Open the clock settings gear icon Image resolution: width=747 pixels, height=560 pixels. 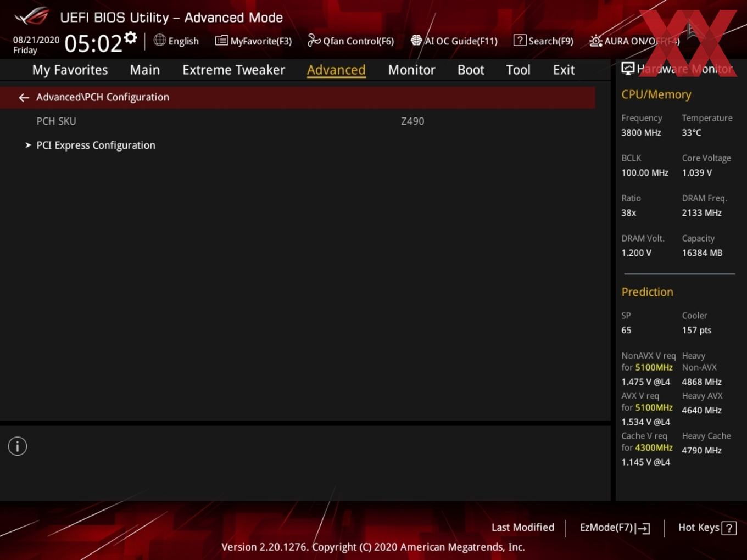[x=130, y=38]
